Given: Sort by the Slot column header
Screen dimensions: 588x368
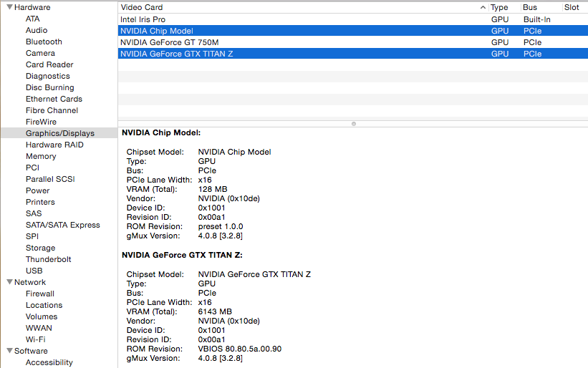Looking at the screenshot, I should coord(572,7).
